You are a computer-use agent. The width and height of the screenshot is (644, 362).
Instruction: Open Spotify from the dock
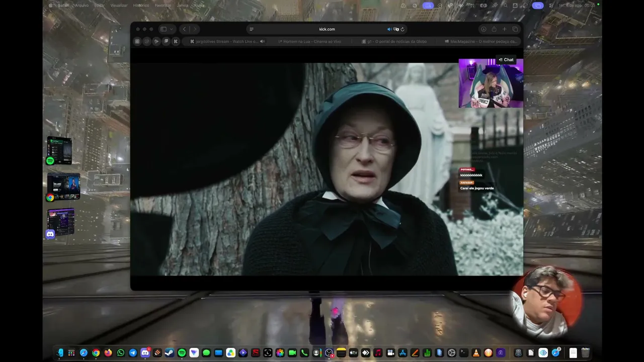pyautogui.click(x=182, y=353)
